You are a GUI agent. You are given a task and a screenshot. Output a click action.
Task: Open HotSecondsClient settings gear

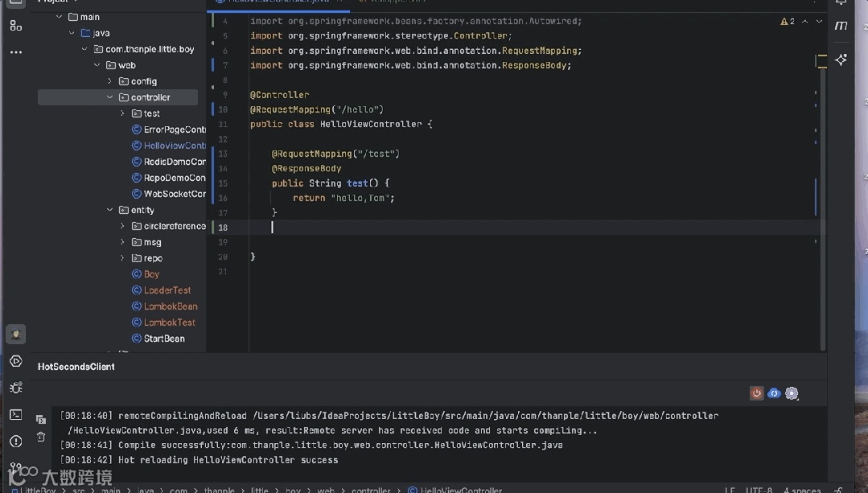[792, 393]
